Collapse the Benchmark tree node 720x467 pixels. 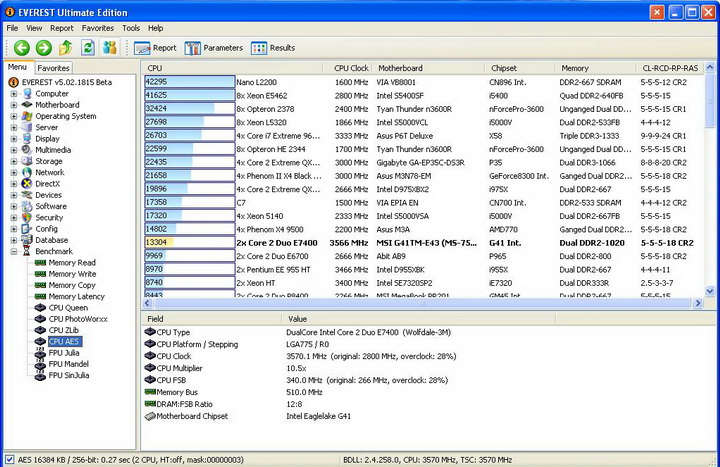click(14, 251)
